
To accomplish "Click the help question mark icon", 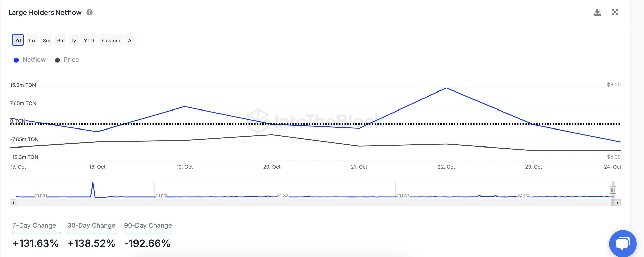I will pyautogui.click(x=89, y=12).
